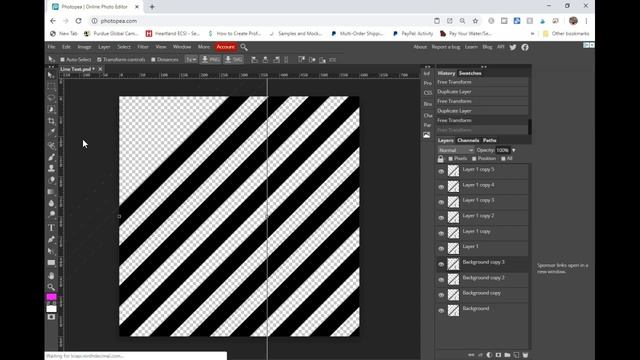Select the Clone Stamp tool
Screen dimensions: 640x360
coord(51,168)
